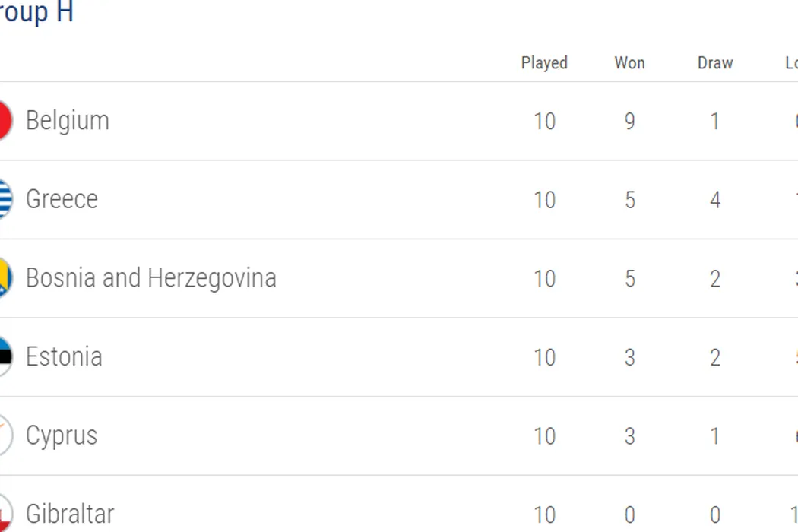Click the Played column header

[x=544, y=63]
